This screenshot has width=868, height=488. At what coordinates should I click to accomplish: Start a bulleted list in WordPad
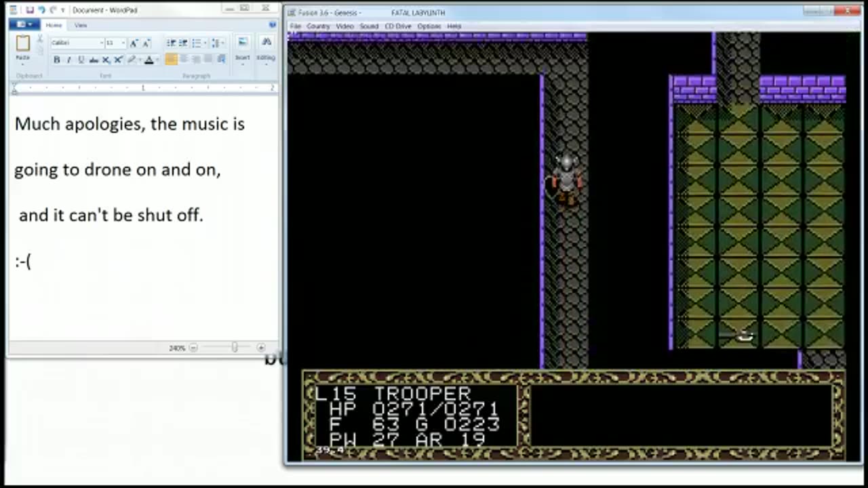[x=196, y=43]
